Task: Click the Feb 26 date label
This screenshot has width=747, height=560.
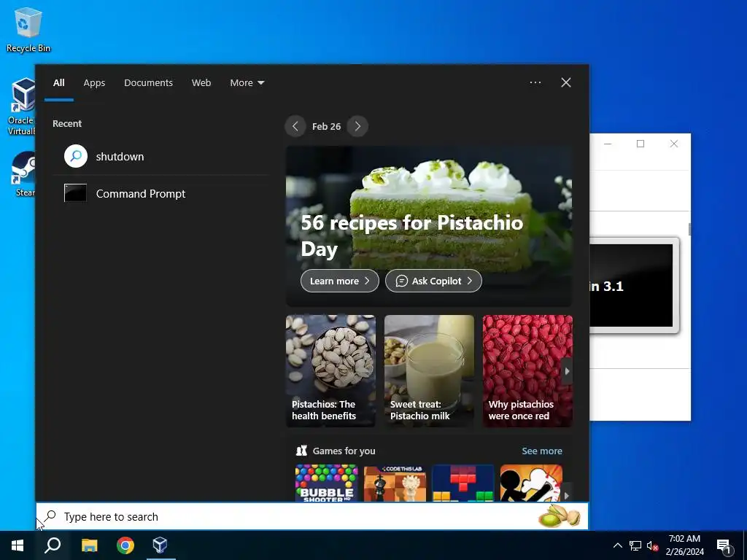Action: point(326,127)
